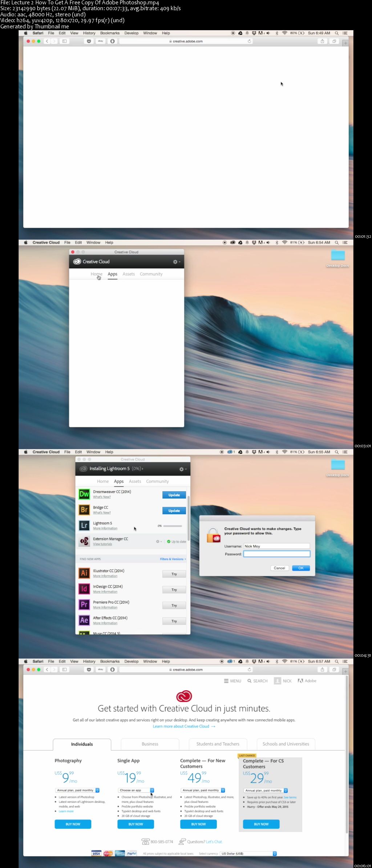This screenshot has width=372, height=868.
Task: Click the American Express card icon
Action: point(120,853)
